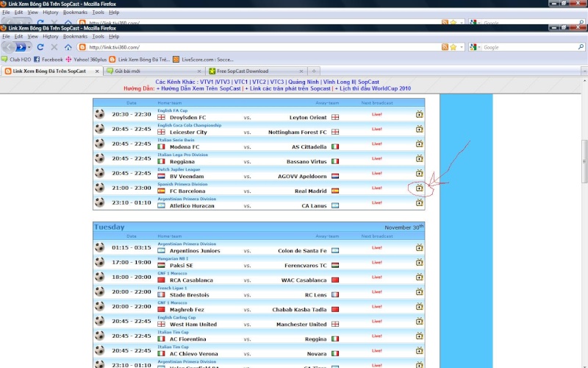Open TV stream icon for Stade Brestois match

[x=419, y=291]
